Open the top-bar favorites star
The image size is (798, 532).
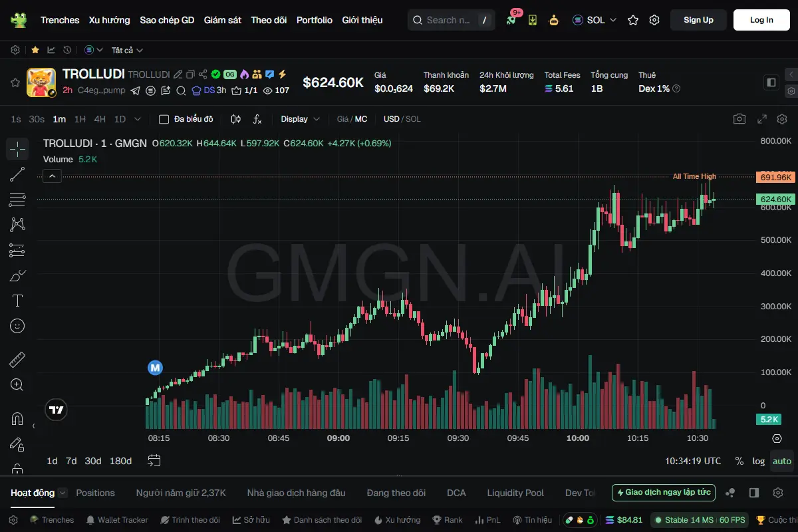click(x=633, y=20)
